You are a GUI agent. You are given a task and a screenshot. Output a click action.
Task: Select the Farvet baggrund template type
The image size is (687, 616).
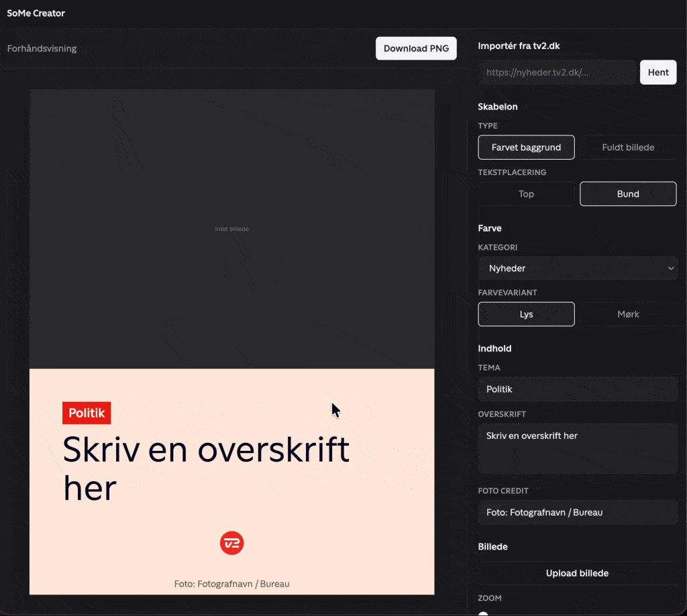[x=526, y=147]
